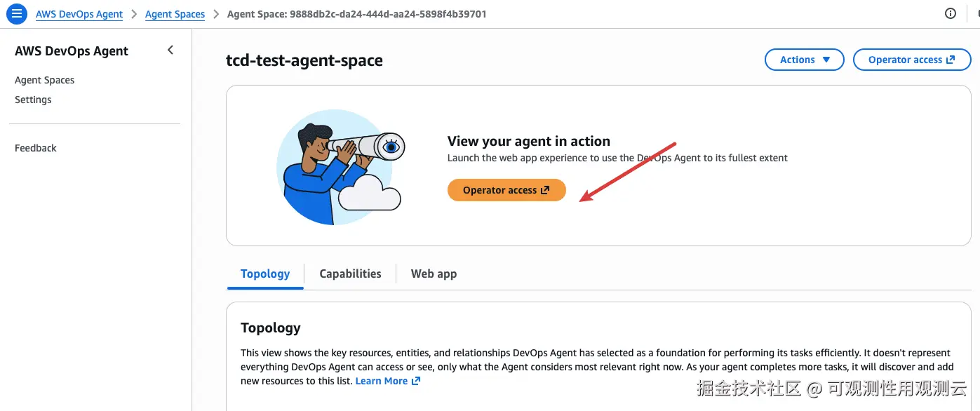980x411 pixels.
Task: Collapse the AWS DevOps Agent sidebar
Action: (170, 50)
